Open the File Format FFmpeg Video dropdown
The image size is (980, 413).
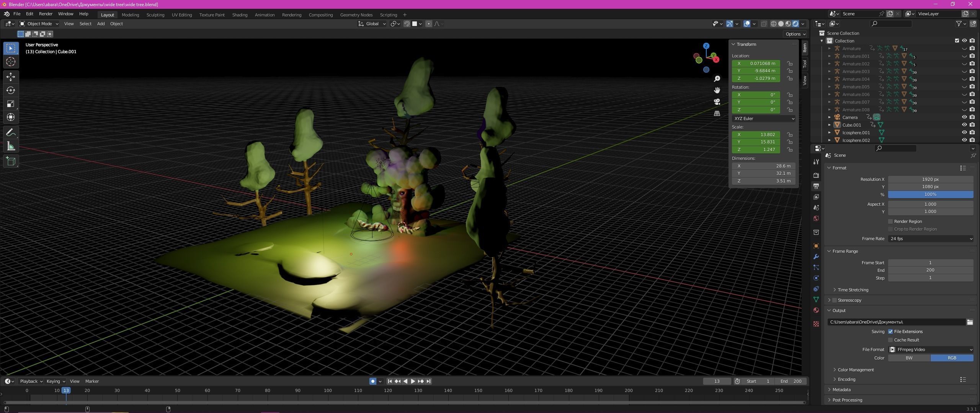click(931, 350)
